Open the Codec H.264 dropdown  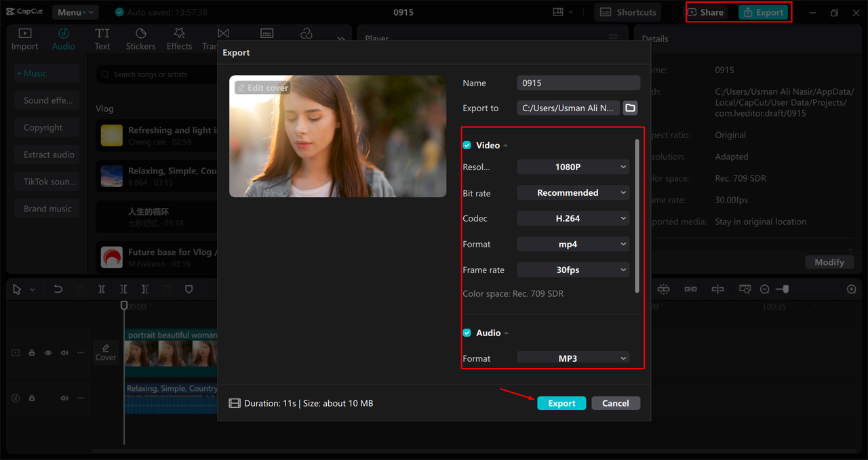573,218
